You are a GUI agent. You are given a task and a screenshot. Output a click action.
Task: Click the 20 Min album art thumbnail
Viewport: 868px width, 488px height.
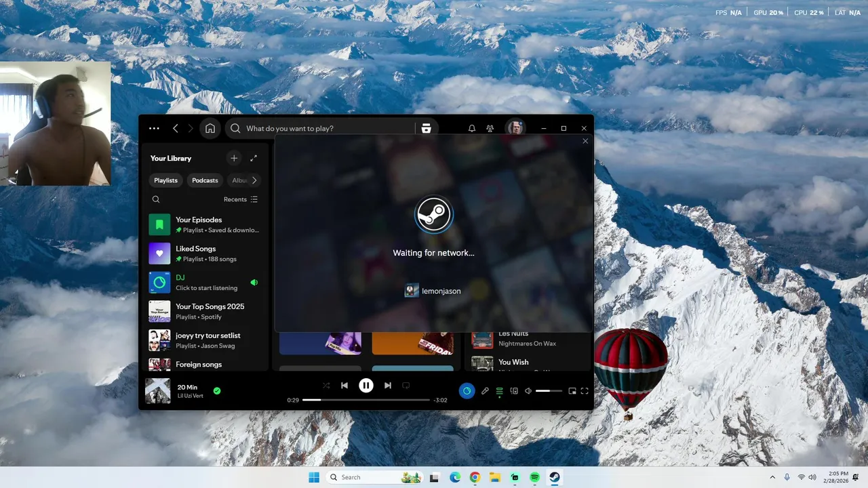coord(158,391)
